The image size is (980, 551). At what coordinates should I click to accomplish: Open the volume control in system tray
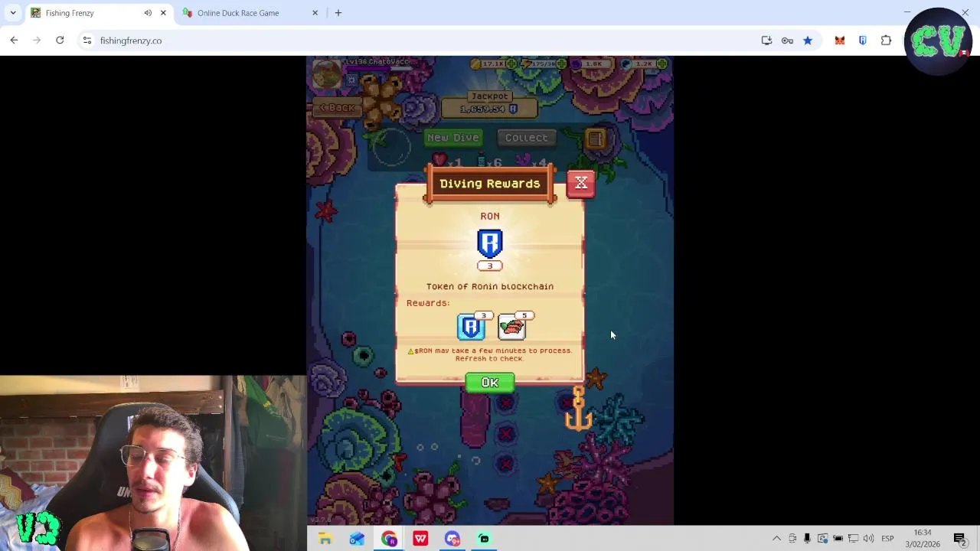[x=868, y=539]
